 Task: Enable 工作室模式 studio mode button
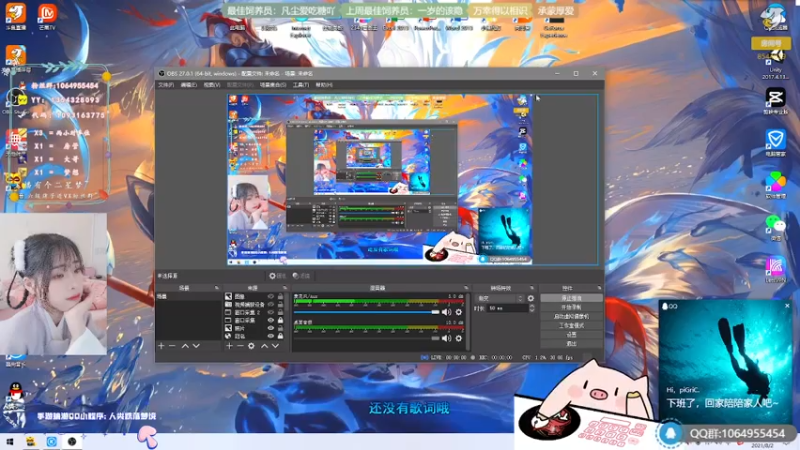(571, 326)
